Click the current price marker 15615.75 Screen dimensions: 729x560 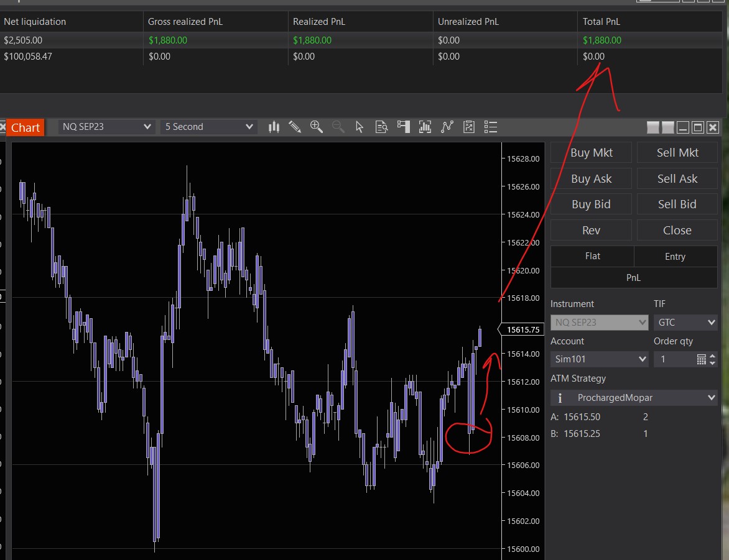(x=521, y=329)
